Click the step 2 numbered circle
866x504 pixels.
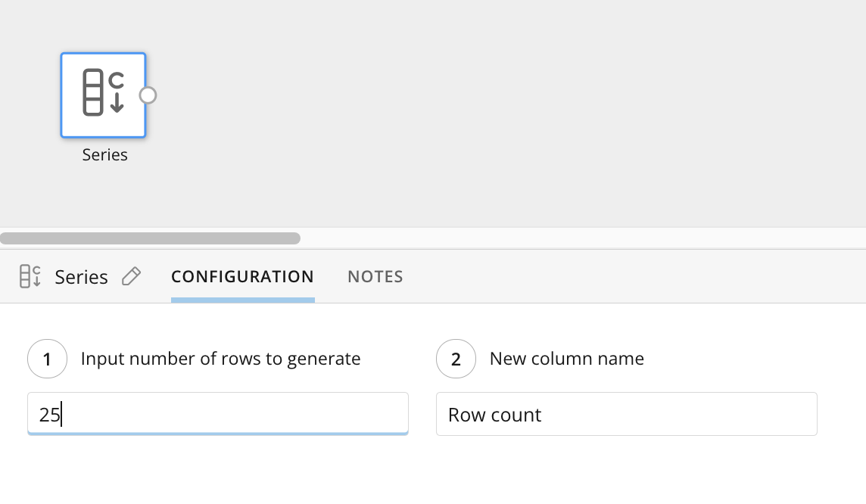[456, 359]
